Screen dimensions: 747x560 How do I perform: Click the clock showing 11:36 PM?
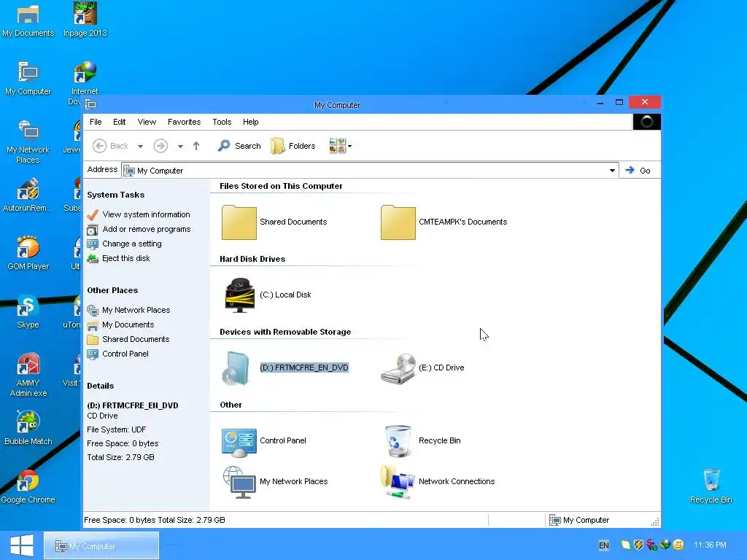pyautogui.click(x=710, y=545)
